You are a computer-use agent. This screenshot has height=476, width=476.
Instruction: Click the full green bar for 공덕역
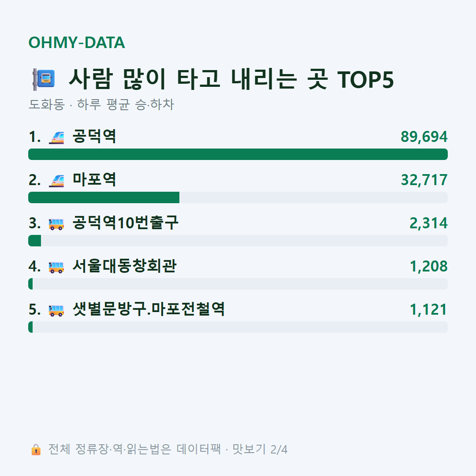238,154
